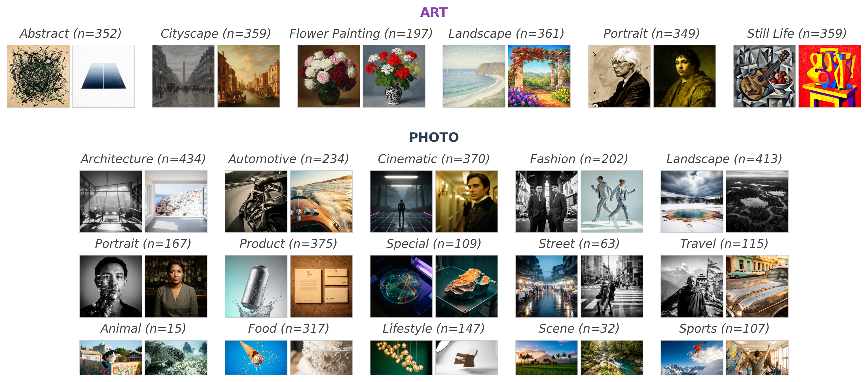This screenshot has width=868, height=382.
Task: Select the wooden speedboat automotive photo
Action: [321, 201]
